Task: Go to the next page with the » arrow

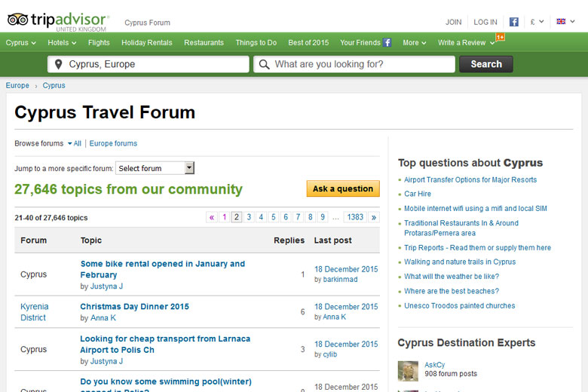Action: coord(374,217)
